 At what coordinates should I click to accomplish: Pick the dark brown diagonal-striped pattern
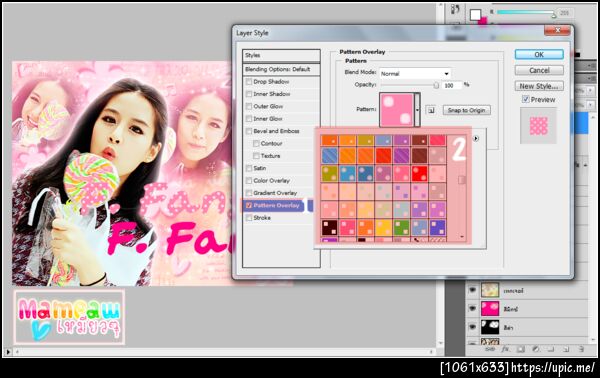420,156
